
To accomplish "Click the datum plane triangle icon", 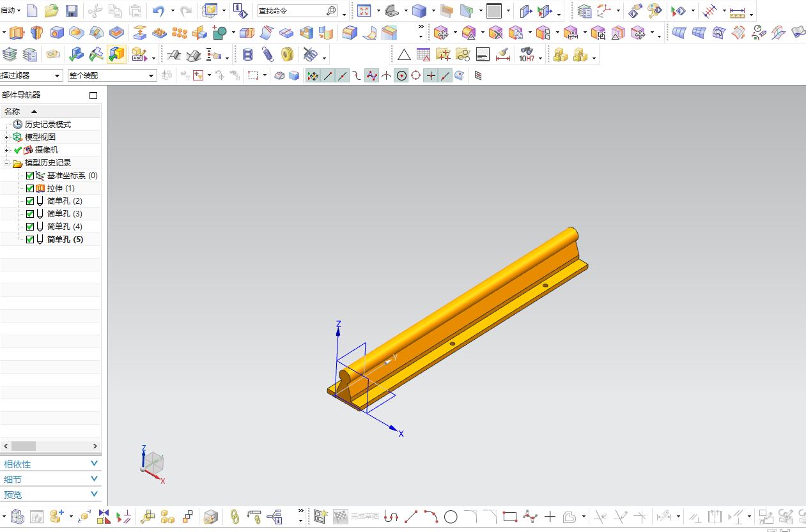I will tap(404, 55).
